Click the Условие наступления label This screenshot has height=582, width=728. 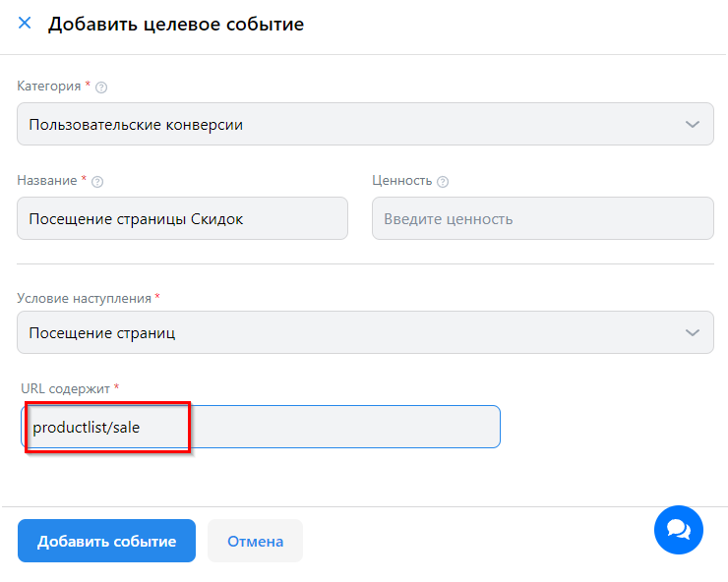(x=85, y=298)
